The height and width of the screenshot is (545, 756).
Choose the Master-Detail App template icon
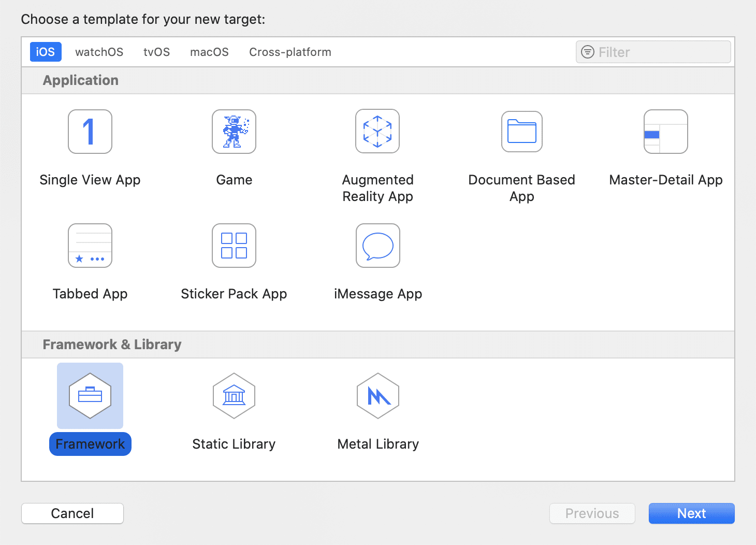(x=665, y=132)
